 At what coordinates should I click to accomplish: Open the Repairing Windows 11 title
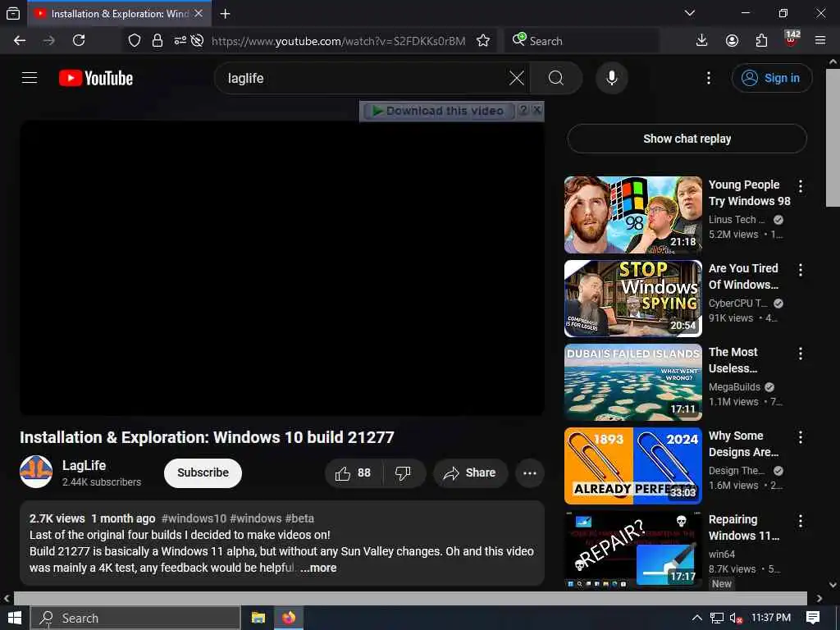tap(743, 527)
